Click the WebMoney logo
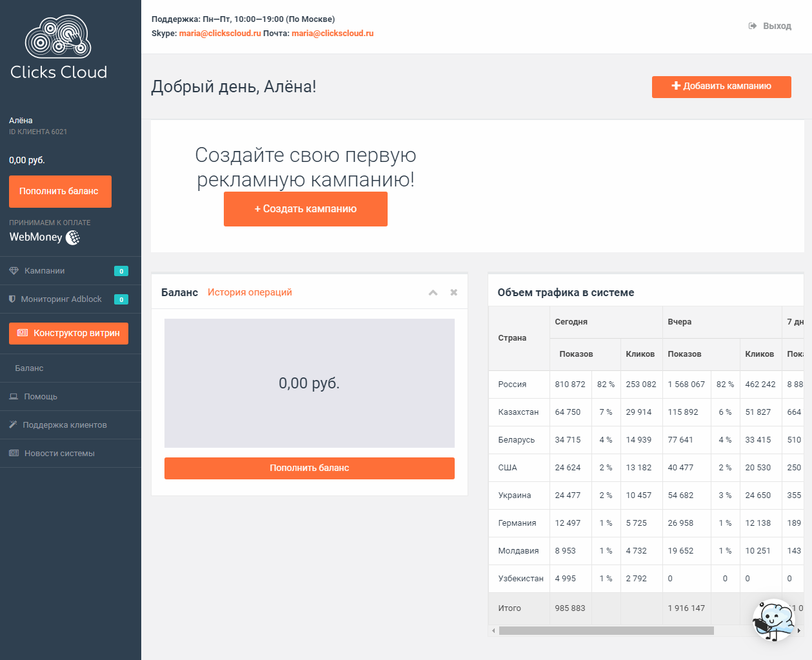 [x=44, y=237]
